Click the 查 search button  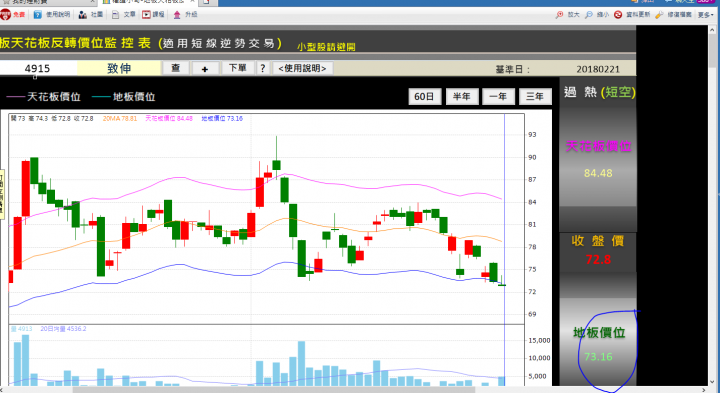[175, 68]
